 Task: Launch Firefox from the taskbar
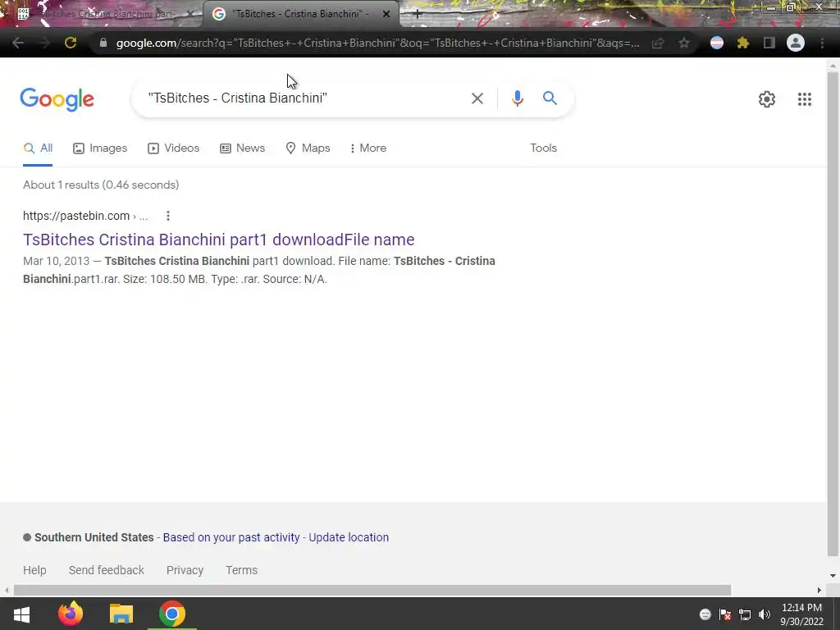point(71,614)
